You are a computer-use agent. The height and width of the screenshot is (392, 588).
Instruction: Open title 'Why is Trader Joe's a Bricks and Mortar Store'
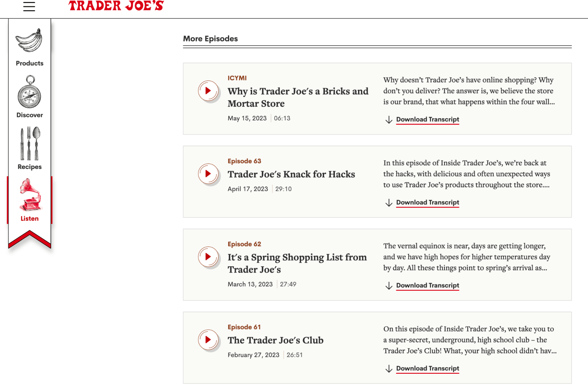click(298, 97)
